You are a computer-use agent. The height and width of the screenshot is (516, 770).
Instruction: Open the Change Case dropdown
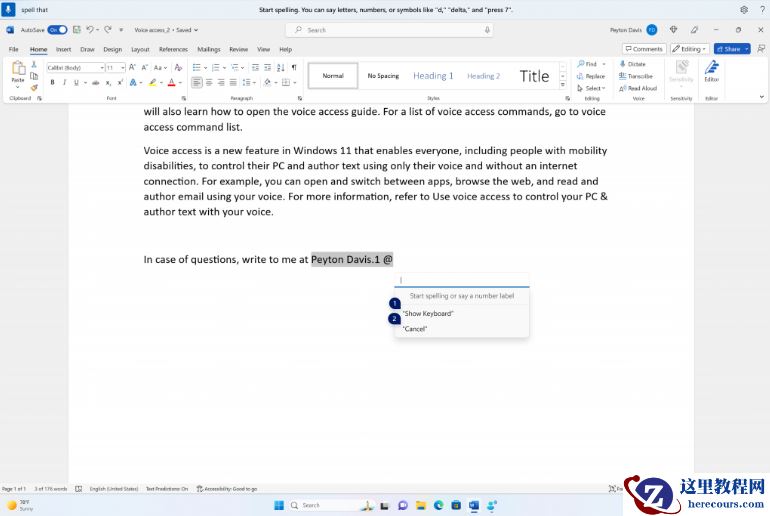click(x=160, y=67)
